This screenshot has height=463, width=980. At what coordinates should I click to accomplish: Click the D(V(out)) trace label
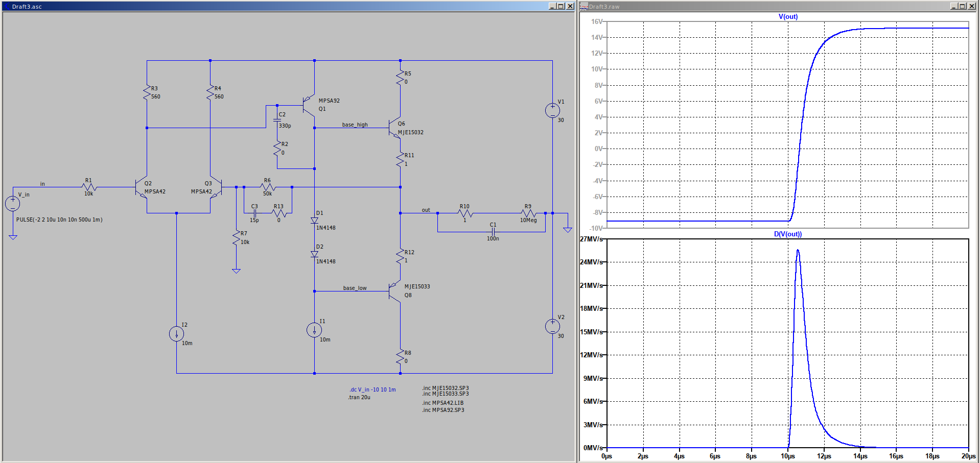click(x=787, y=234)
